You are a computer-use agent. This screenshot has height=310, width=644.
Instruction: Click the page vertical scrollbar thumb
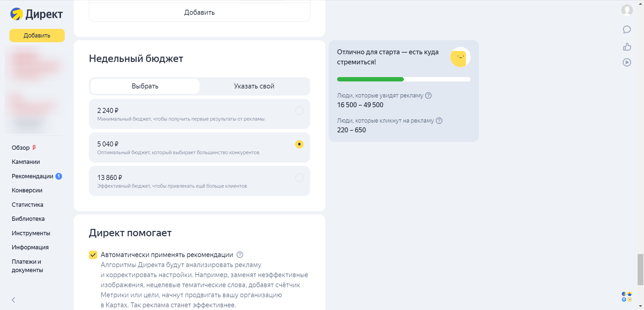(x=640, y=269)
